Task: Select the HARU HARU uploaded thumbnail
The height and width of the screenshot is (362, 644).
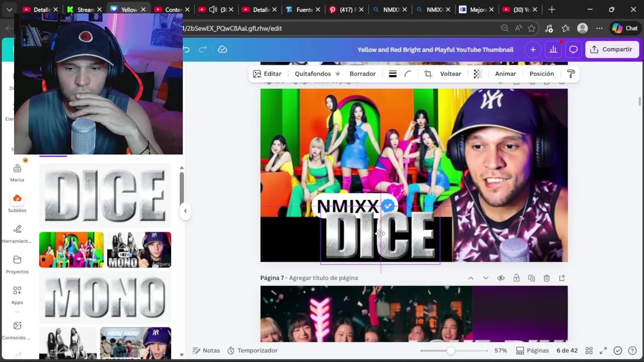Action: [135, 343]
